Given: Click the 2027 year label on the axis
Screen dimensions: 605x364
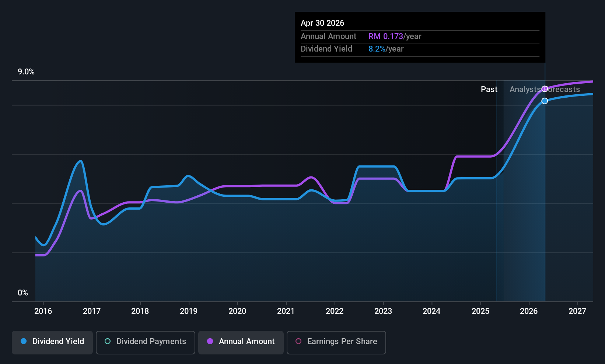Looking at the screenshot, I should click(577, 311).
